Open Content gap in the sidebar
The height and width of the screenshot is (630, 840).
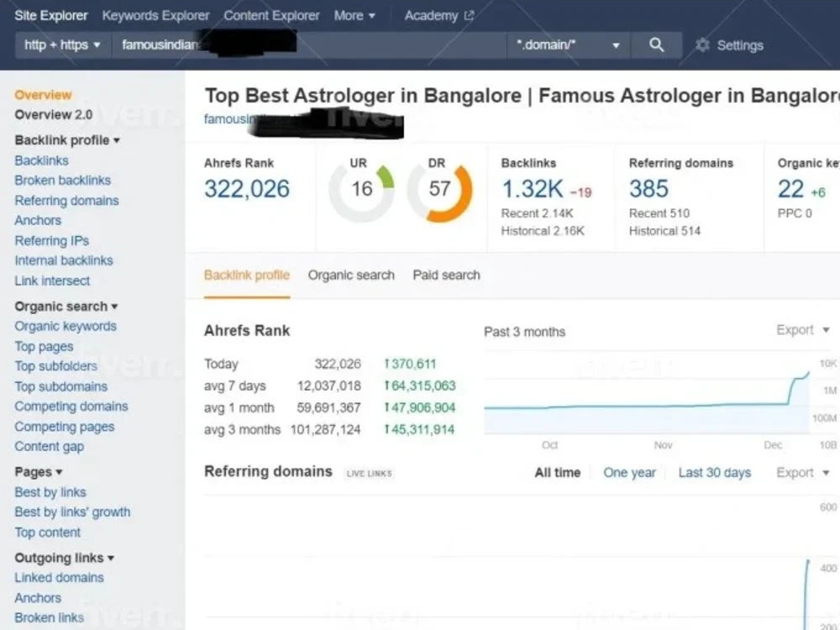50,447
